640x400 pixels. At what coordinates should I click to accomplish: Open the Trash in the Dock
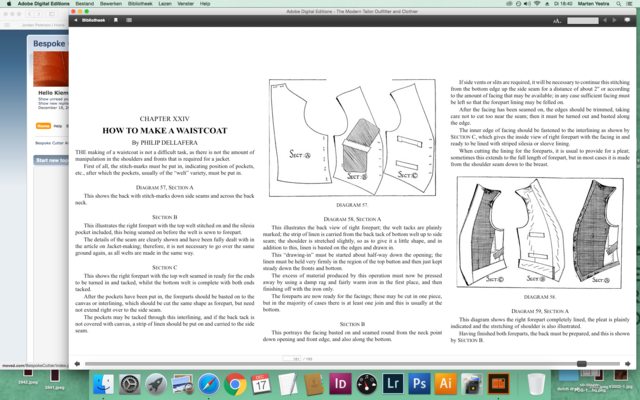click(x=536, y=384)
